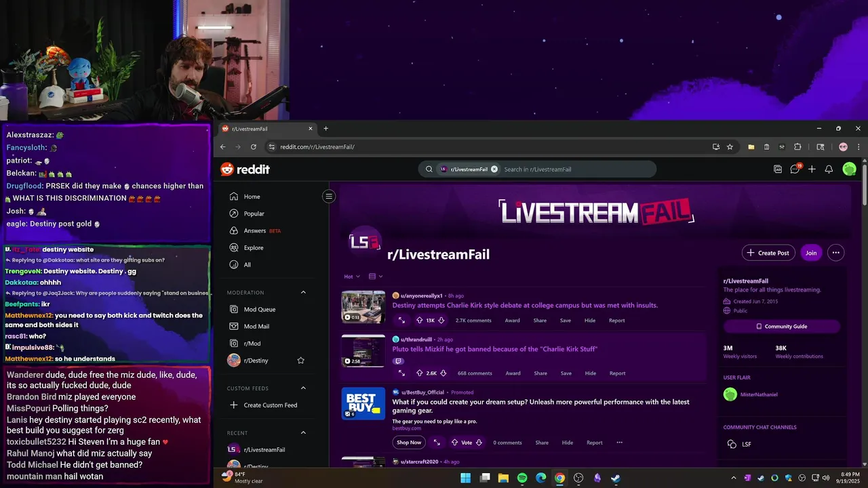Reload the Reddit page
This screenshot has height=488, width=868.
point(254,146)
